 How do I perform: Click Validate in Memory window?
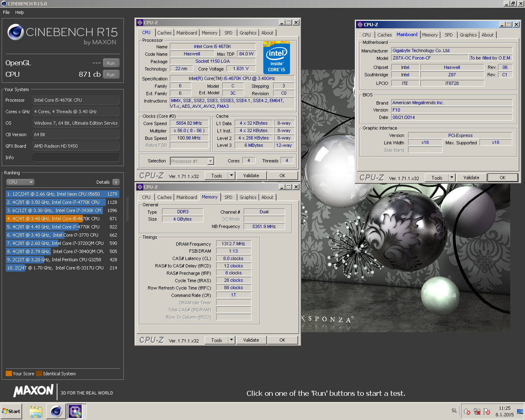(x=251, y=340)
